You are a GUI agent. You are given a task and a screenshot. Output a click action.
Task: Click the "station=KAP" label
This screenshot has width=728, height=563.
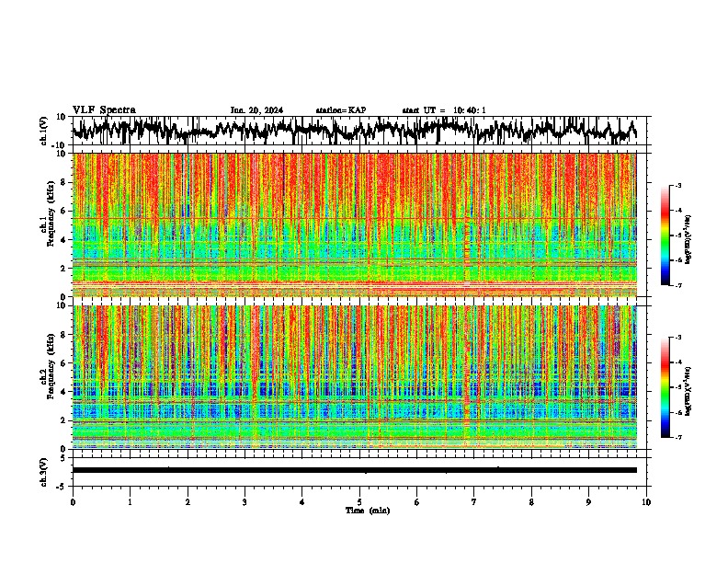[341, 110]
